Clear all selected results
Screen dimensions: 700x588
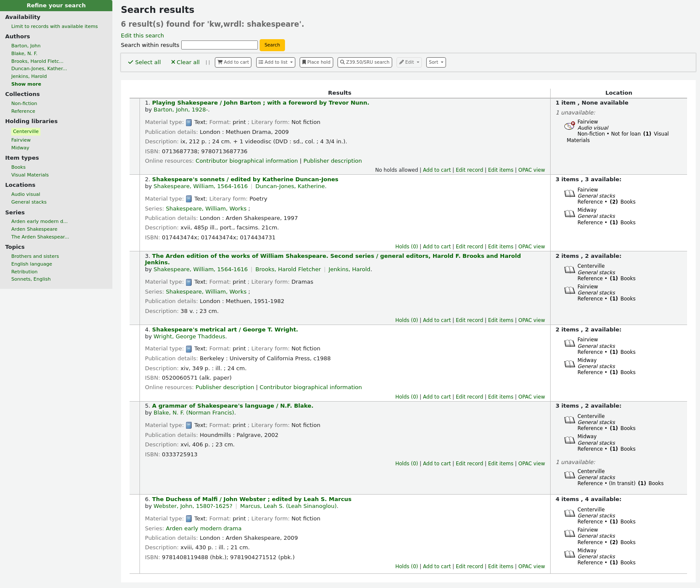coord(185,62)
